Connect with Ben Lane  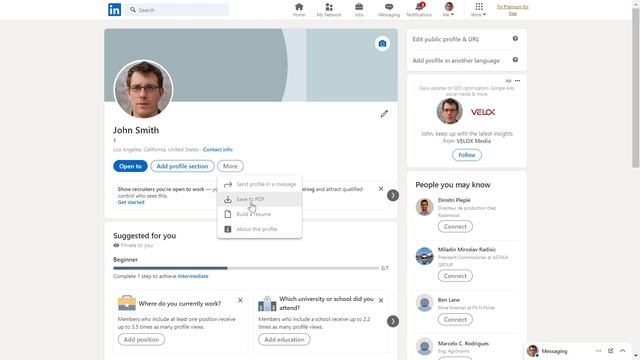pyautogui.click(x=455, y=320)
